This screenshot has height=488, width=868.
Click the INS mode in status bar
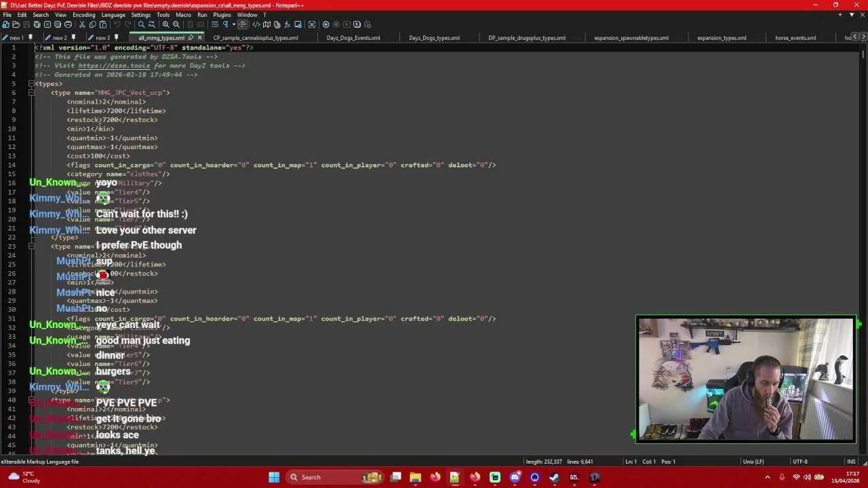[x=851, y=462]
